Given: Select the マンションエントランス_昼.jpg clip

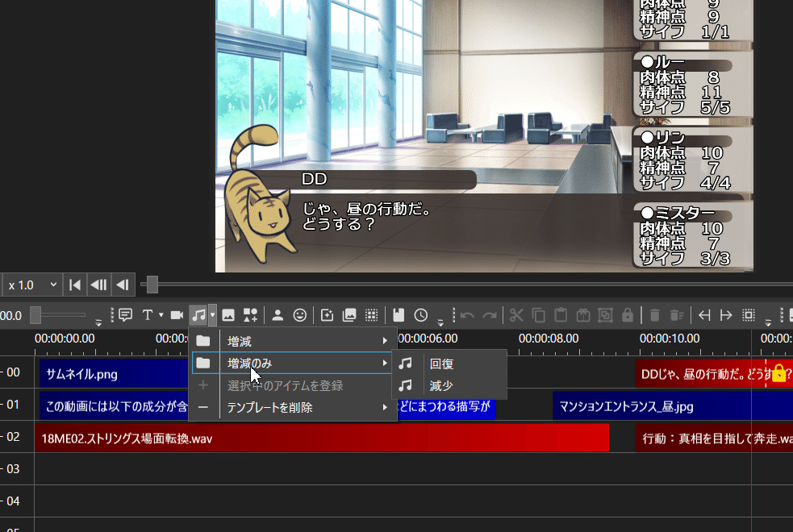Looking at the screenshot, I should [x=673, y=406].
